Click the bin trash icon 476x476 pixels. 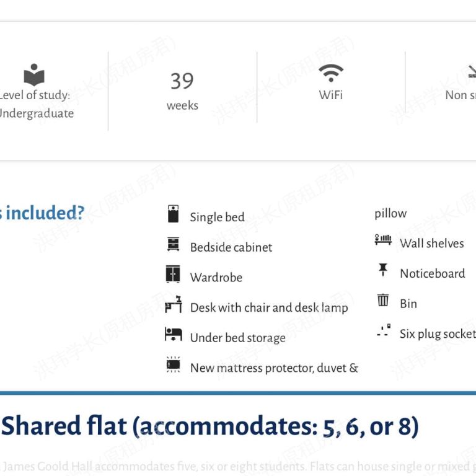(383, 301)
